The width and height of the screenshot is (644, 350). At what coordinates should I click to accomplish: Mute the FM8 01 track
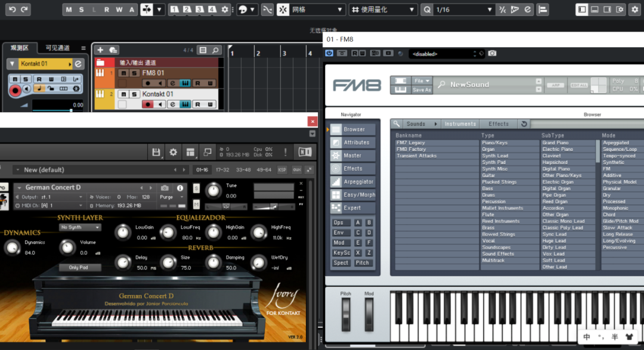pos(123,73)
